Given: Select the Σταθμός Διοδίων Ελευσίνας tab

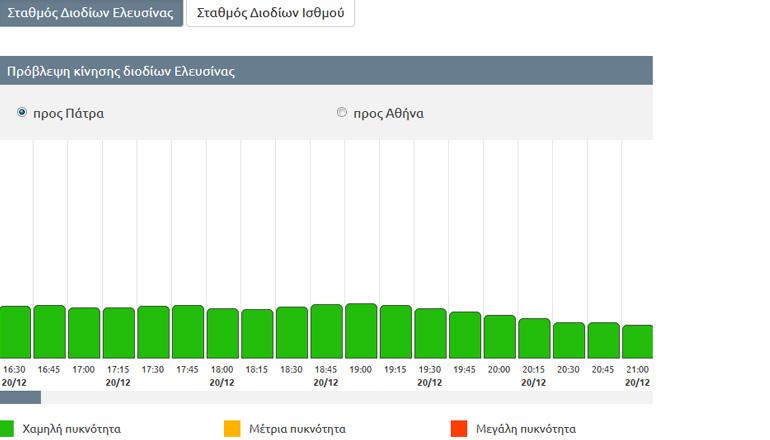Looking at the screenshot, I should [91, 14].
